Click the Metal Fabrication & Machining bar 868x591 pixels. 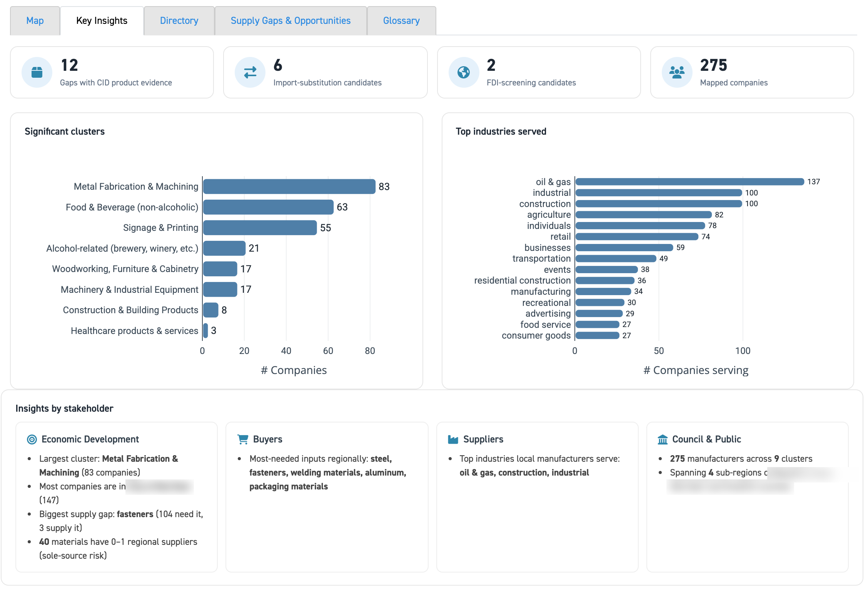[289, 187]
